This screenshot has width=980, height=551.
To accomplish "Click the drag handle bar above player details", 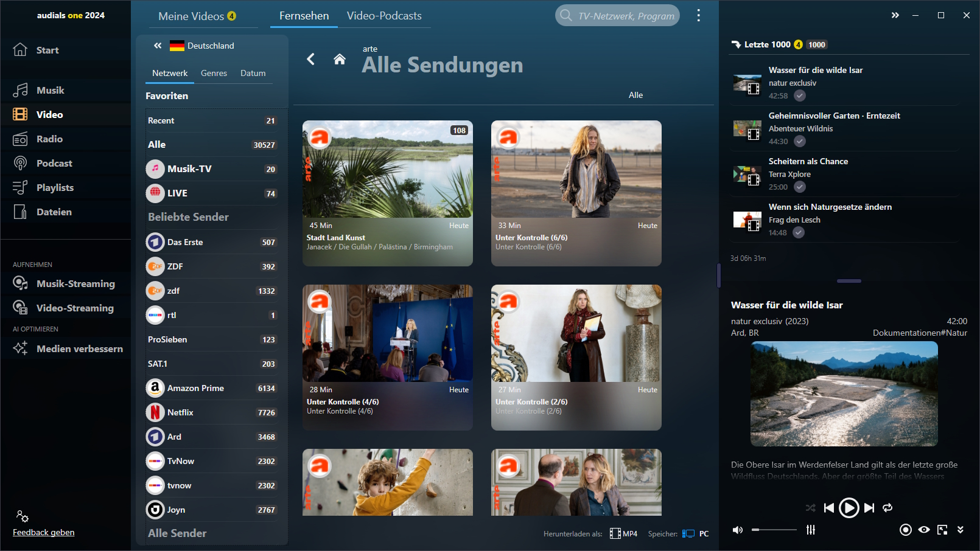I will click(x=849, y=281).
